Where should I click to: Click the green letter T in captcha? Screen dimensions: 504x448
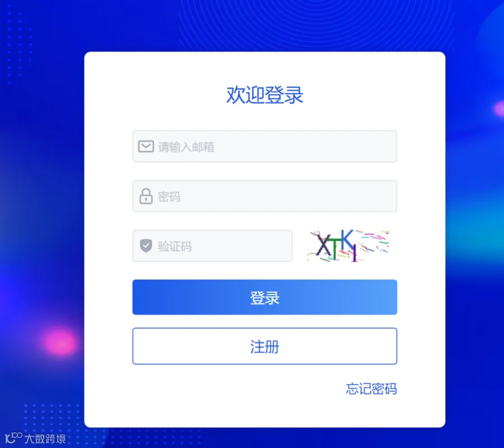pos(334,249)
